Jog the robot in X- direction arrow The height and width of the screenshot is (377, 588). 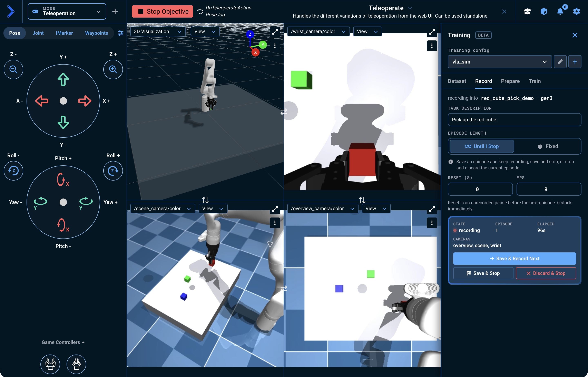(42, 101)
